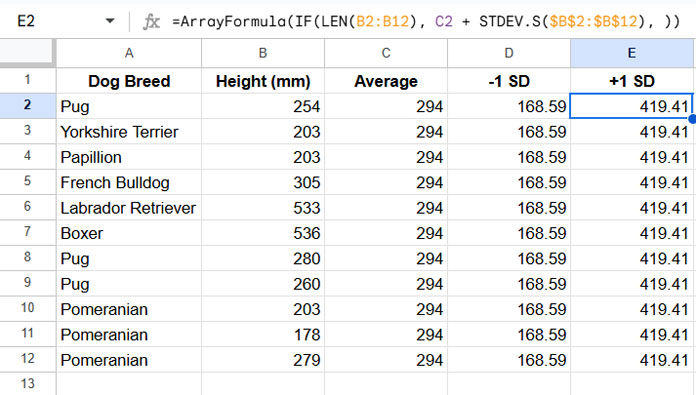Click the Pomeranian cell in row 11
The width and height of the screenshot is (696, 395).
pyautogui.click(x=129, y=334)
